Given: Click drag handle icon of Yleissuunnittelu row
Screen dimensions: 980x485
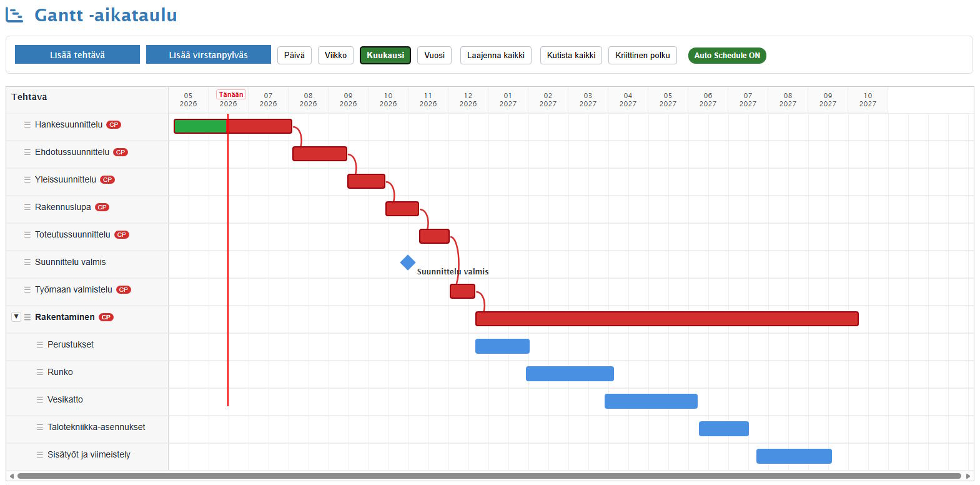Looking at the screenshot, I should pyautogui.click(x=27, y=179).
